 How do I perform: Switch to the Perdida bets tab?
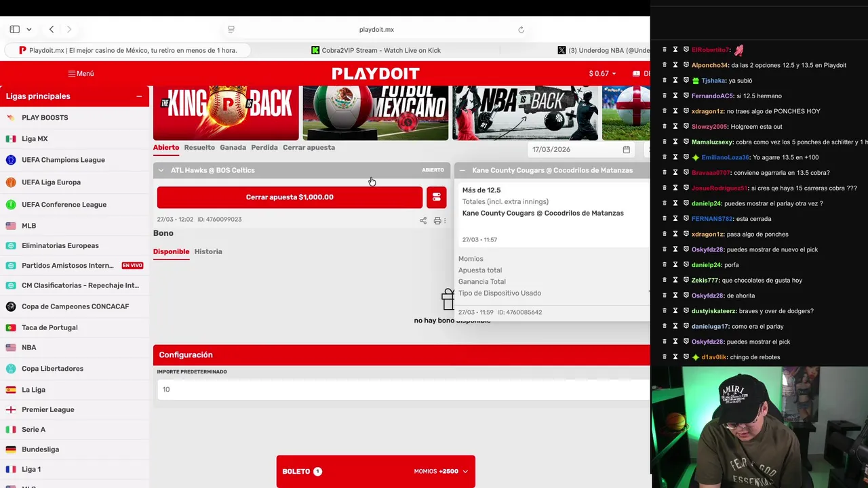point(264,148)
